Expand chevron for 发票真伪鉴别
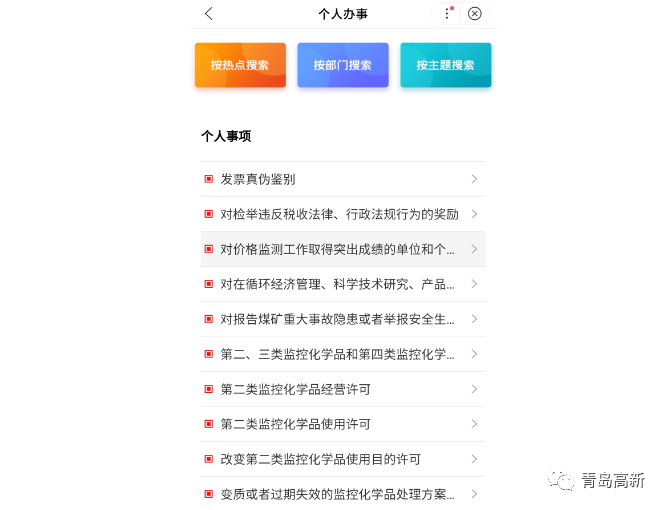The image size is (666, 510). click(474, 179)
